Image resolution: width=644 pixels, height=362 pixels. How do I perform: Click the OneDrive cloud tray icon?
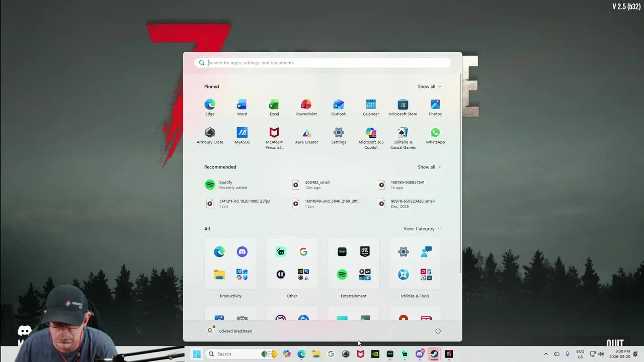click(556, 354)
